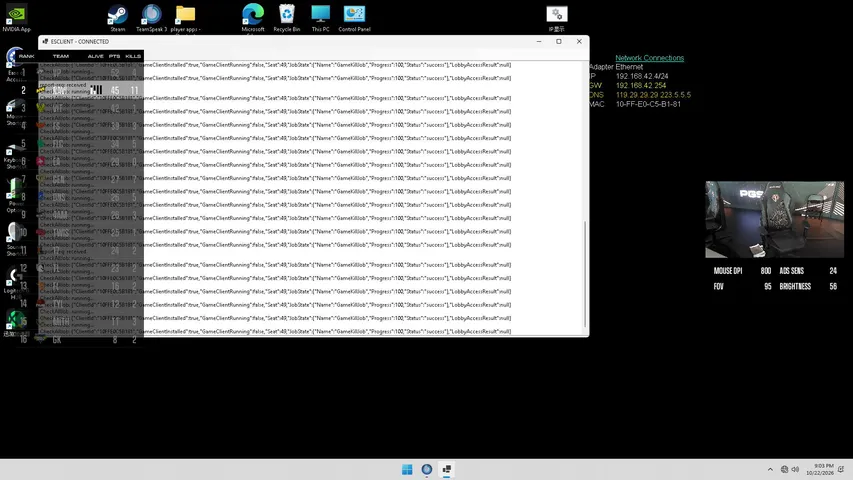The image size is (853, 480).
Task: Click the rank 16 GK scoreboard row
Action: point(79,340)
